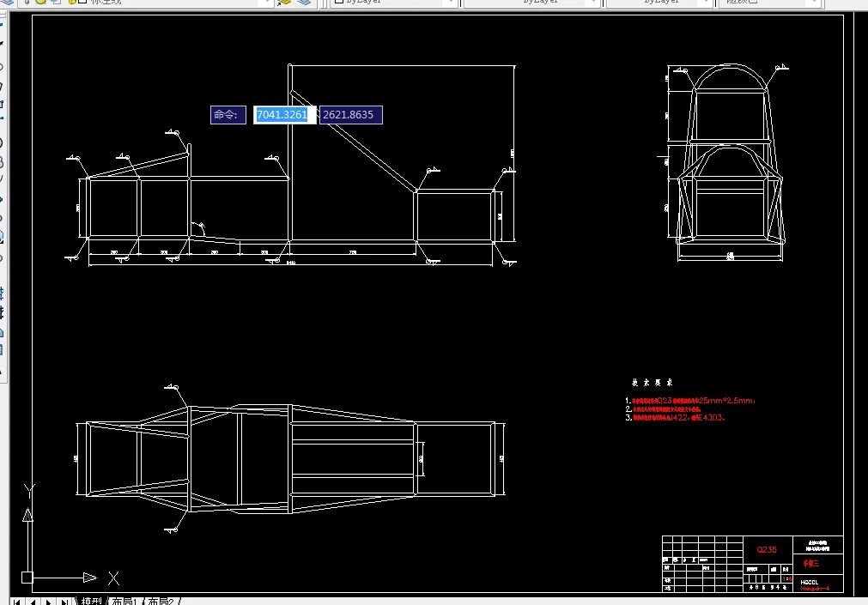This screenshot has width=868, height=605.
Task: Click the layer previous icon beside layer dropdown
Action: pos(284,3)
